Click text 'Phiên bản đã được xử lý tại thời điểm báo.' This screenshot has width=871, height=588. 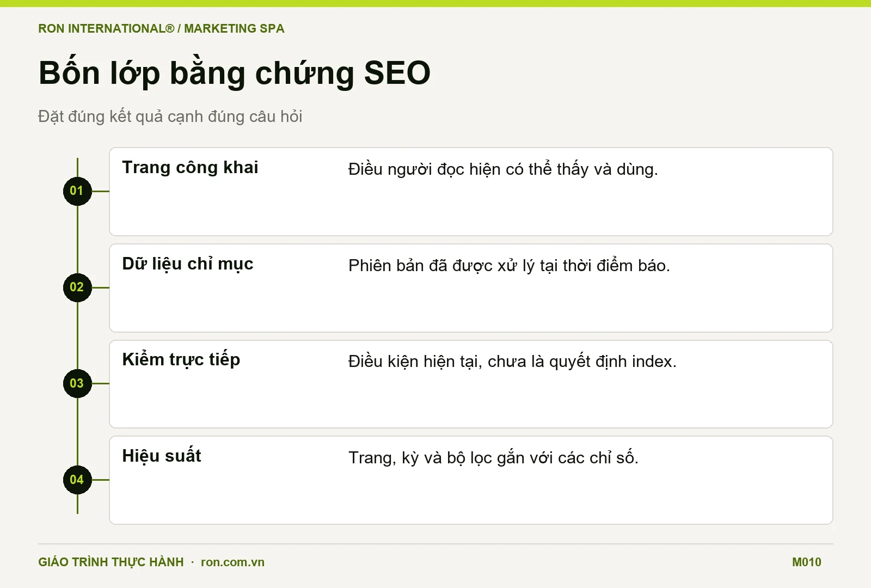tap(509, 266)
